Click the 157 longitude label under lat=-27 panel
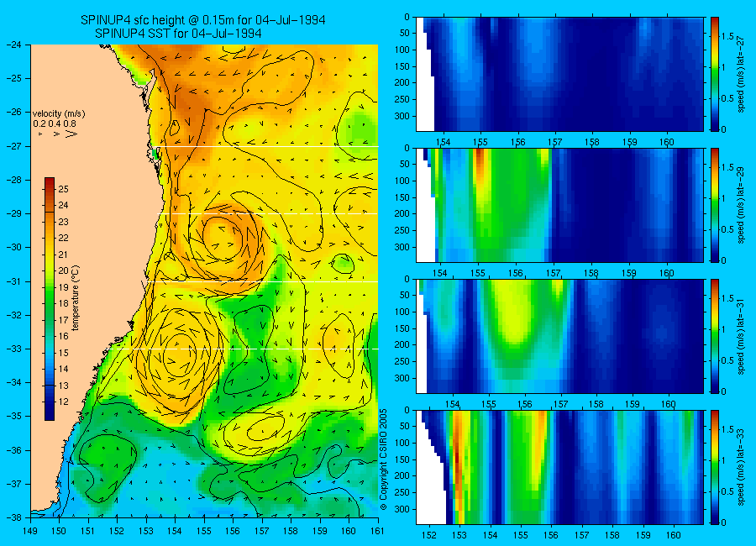Screen dimensions: 756x546 [x=555, y=142]
